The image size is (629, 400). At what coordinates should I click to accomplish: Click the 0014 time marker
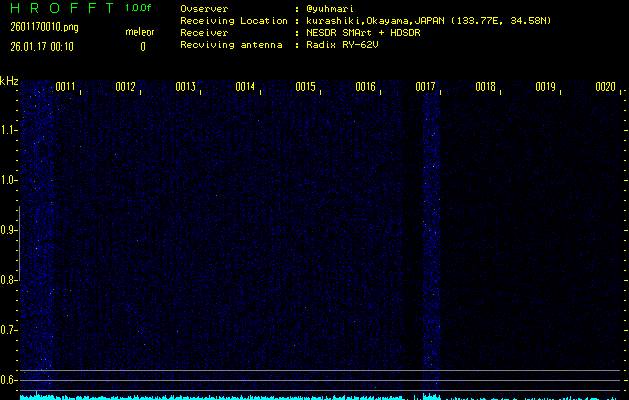pyautogui.click(x=246, y=87)
